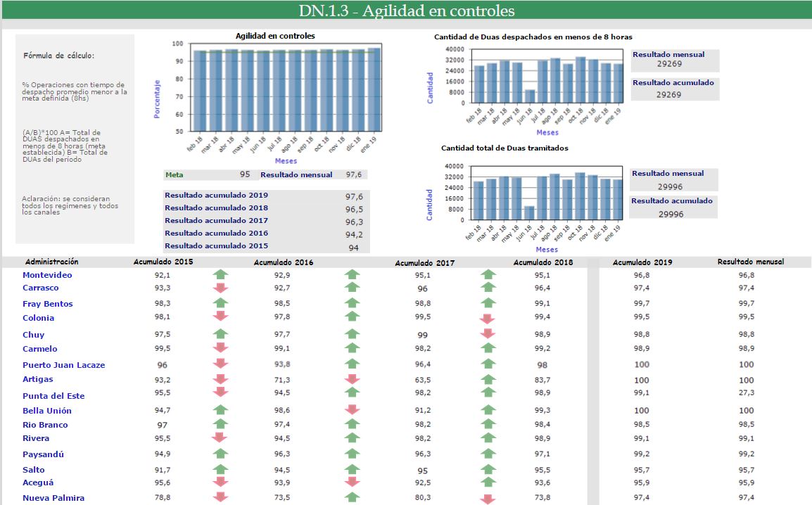Click Punta del Este's red down arrow

pos(221,393)
